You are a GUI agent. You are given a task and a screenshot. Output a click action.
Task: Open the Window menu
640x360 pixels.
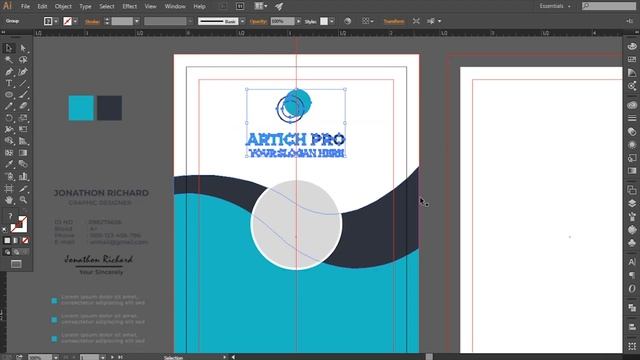click(175, 6)
